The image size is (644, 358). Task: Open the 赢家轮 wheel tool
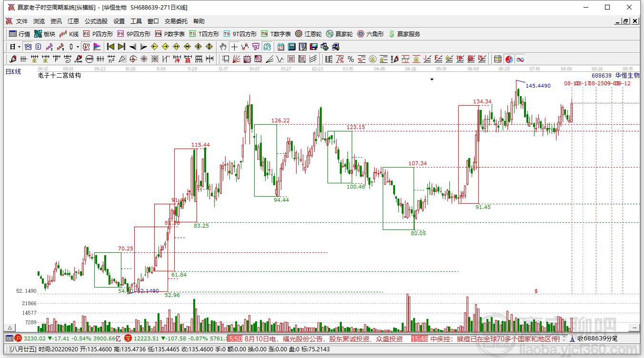(339, 34)
